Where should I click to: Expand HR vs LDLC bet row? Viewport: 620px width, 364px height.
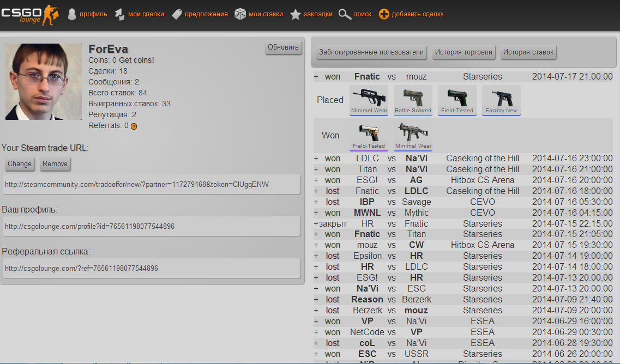coord(316,267)
